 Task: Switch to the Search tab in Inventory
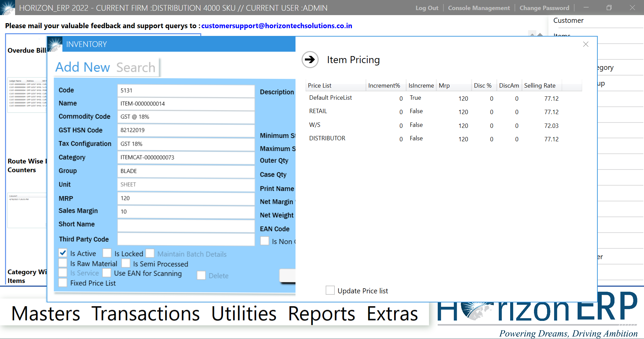136,67
